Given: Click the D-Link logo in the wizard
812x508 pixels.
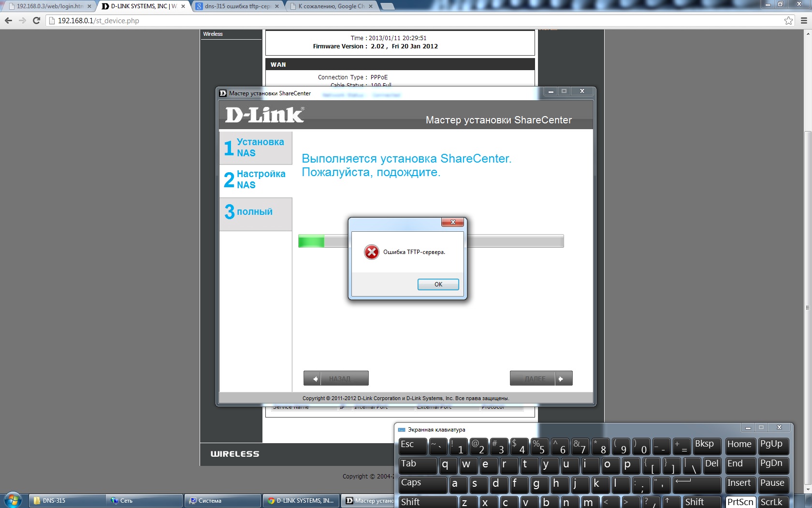Looking at the screenshot, I should pyautogui.click(x=265, y=115).
